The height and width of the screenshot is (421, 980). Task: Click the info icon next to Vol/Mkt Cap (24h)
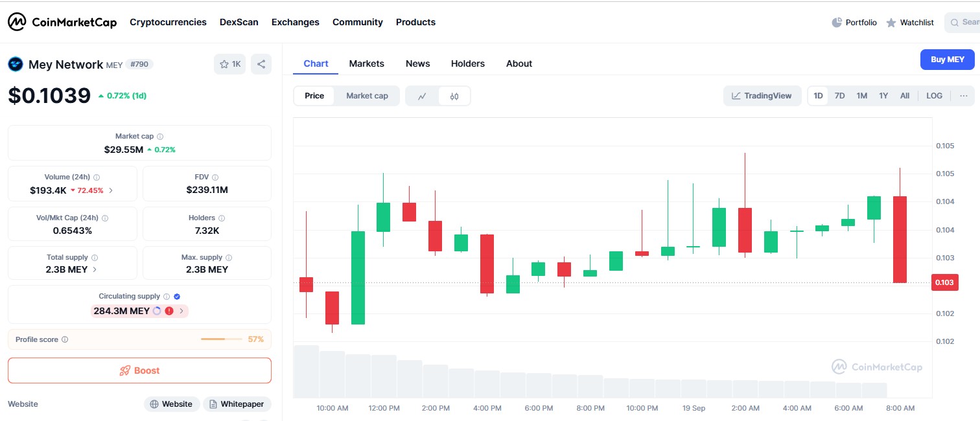(x=105, y=218)
